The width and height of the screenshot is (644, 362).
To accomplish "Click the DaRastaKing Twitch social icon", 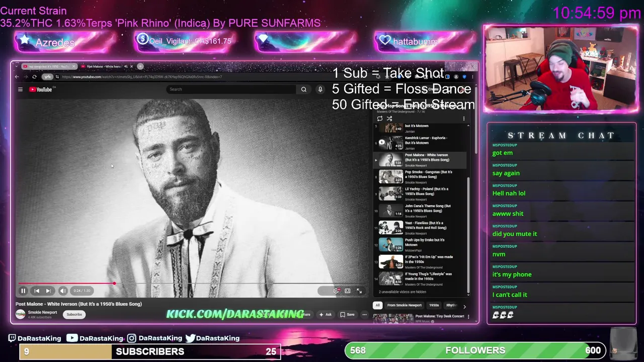I will [x=12, y=338].
